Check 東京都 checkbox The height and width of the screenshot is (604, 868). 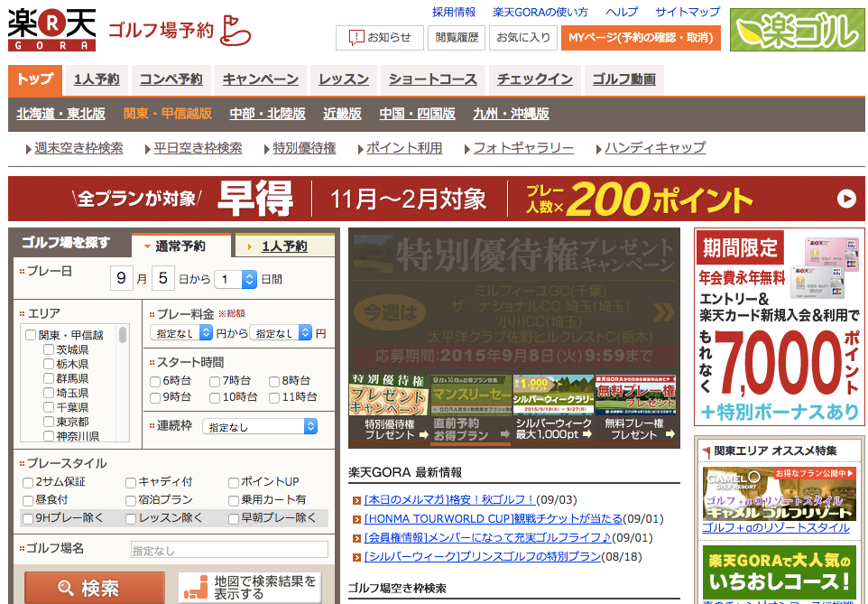(x=49, y=422)
